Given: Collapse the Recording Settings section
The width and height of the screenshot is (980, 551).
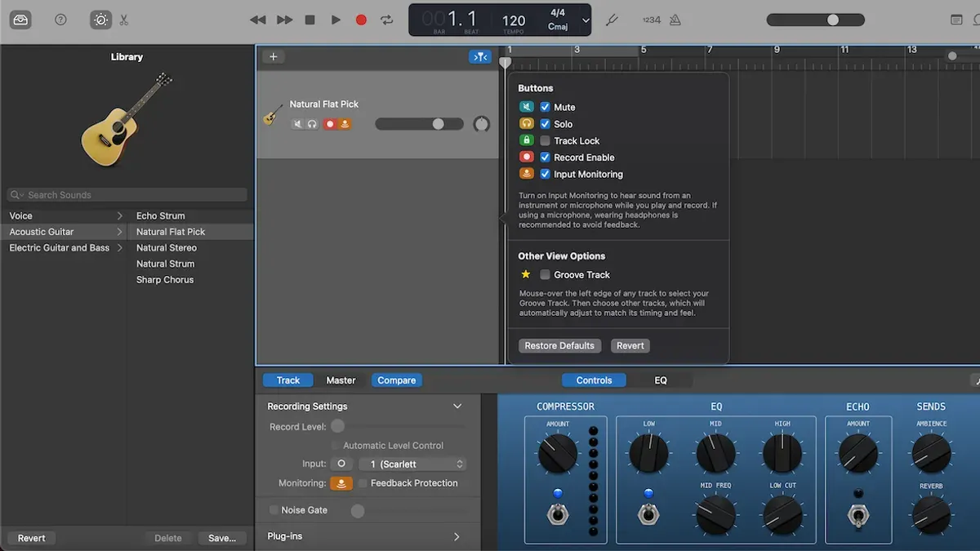Looking at the screenshot, I should (x=457, y=406).
